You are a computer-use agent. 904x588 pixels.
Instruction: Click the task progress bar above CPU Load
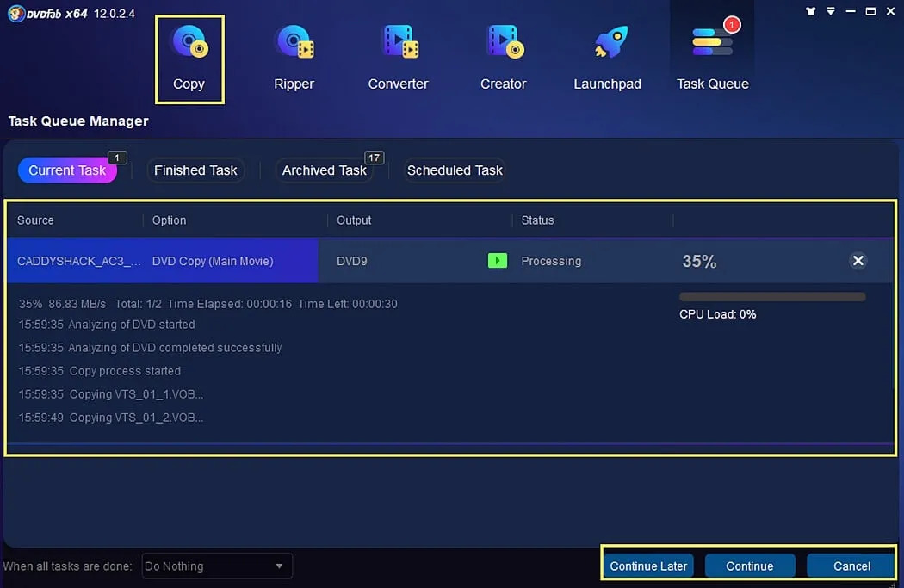(772, 297)
